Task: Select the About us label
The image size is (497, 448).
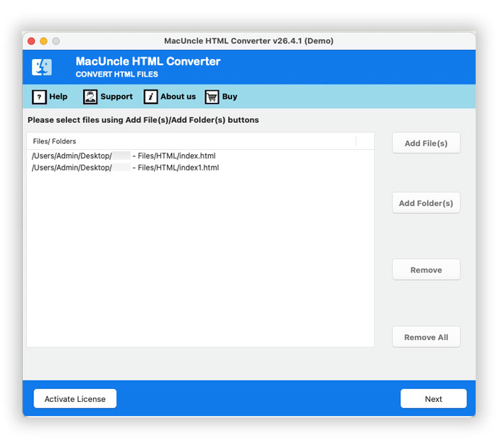Action: (178, 97)
